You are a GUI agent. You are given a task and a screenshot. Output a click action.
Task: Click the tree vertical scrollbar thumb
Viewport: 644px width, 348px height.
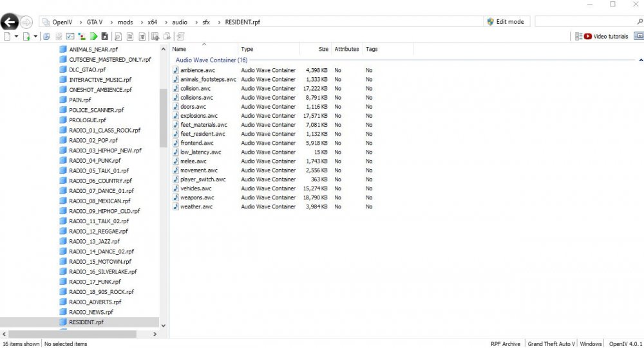tap(163, 118)
